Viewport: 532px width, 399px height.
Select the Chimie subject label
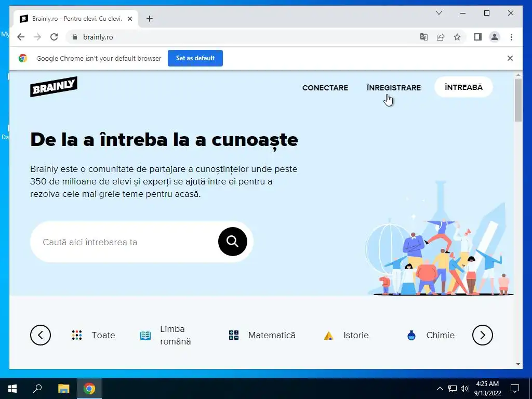pos(441,335)
